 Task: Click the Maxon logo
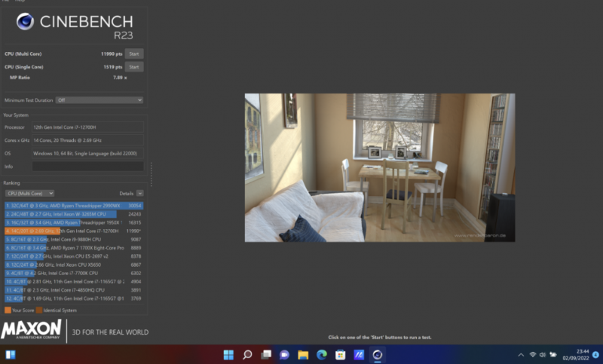[31, 330]
